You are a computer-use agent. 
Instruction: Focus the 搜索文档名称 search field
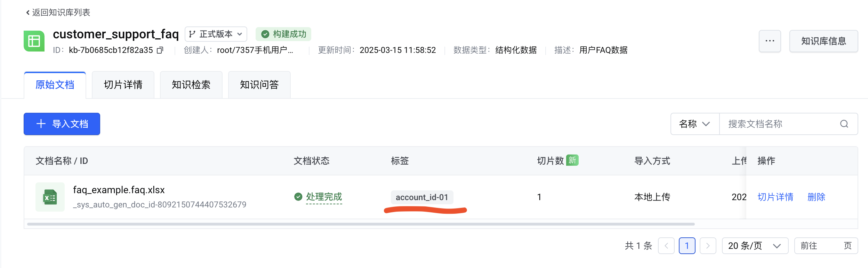[779, 124]
